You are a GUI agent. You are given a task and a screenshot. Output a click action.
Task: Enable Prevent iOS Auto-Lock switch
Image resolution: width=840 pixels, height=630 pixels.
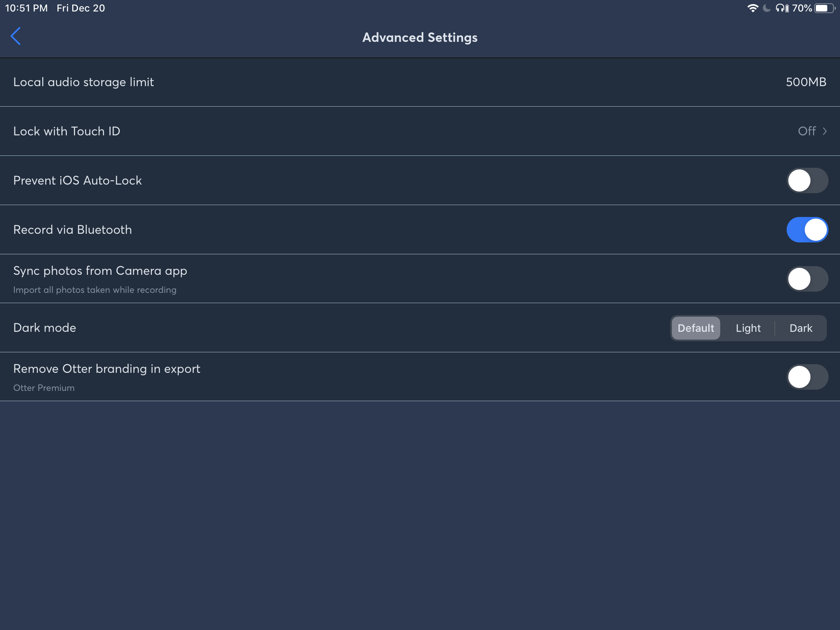coord(807,180)
